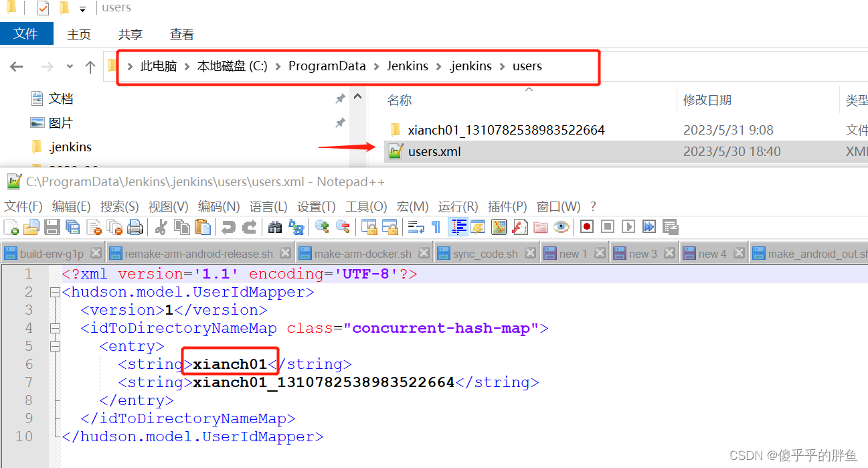Click the Open file toolbar icon

click(x=31, y=227)
